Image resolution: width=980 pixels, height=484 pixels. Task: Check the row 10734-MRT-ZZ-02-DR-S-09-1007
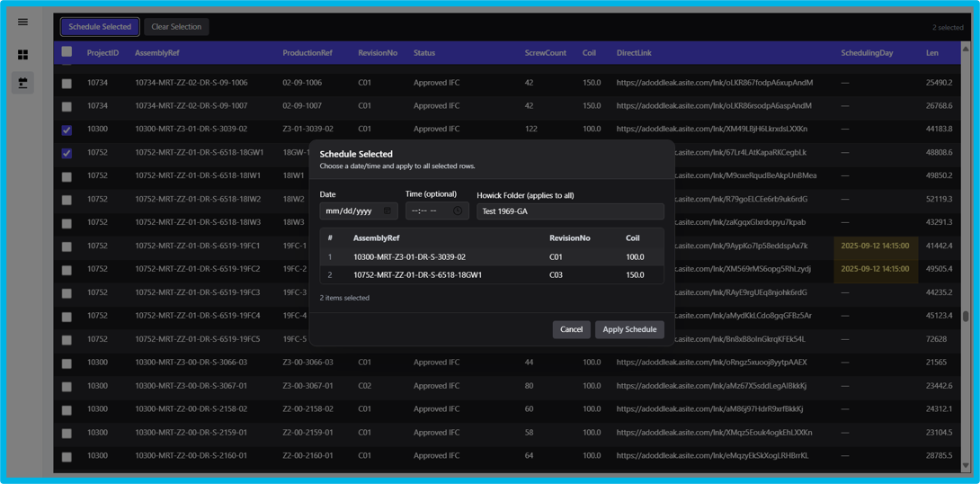click(67, 106)
